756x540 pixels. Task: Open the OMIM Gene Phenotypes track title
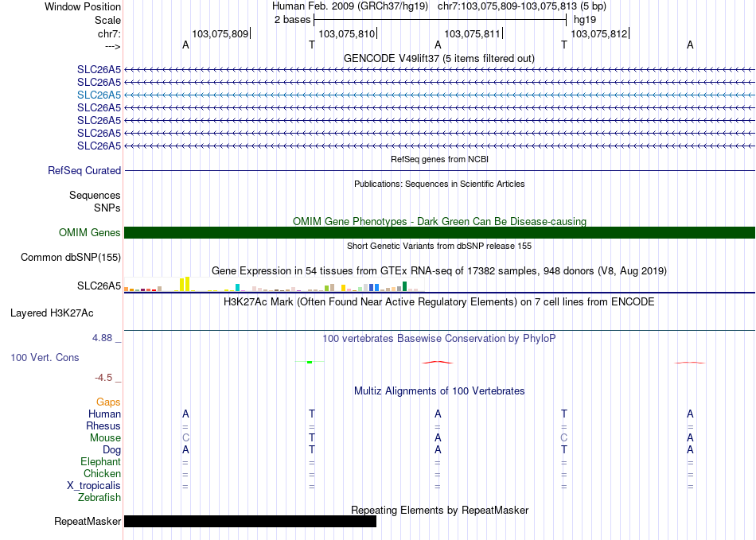tap(439, 221)
